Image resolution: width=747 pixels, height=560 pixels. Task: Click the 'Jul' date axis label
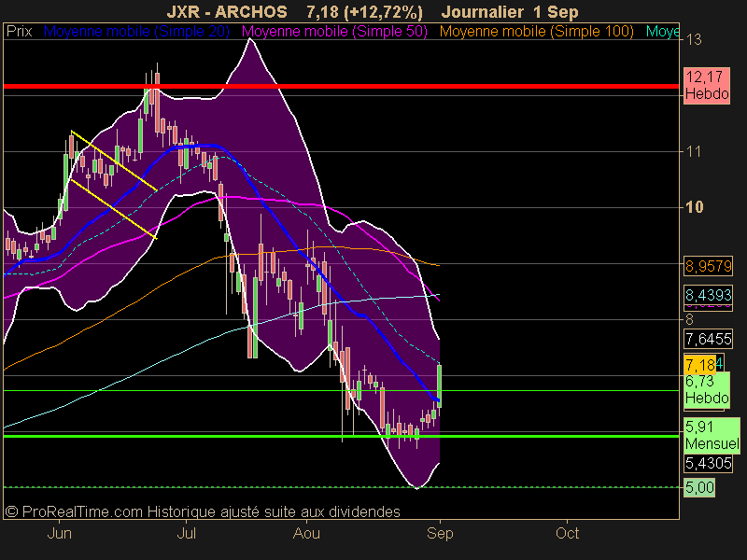click(186, 533)
